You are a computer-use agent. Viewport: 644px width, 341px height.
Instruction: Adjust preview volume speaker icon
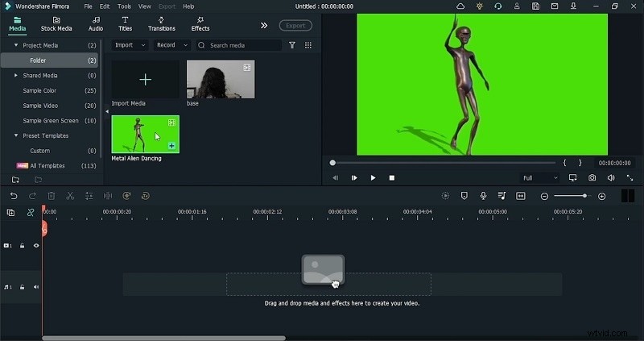(x=611, y=177)
